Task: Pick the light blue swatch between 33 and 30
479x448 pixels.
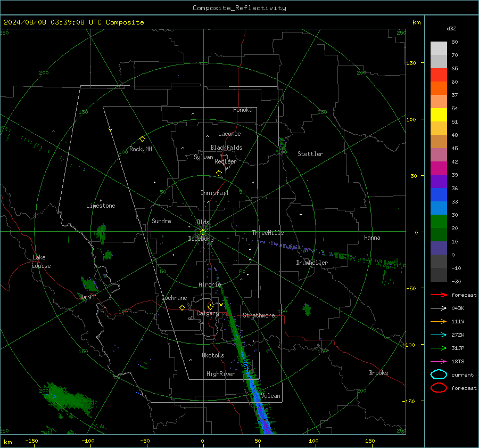Action: point(439,208)
